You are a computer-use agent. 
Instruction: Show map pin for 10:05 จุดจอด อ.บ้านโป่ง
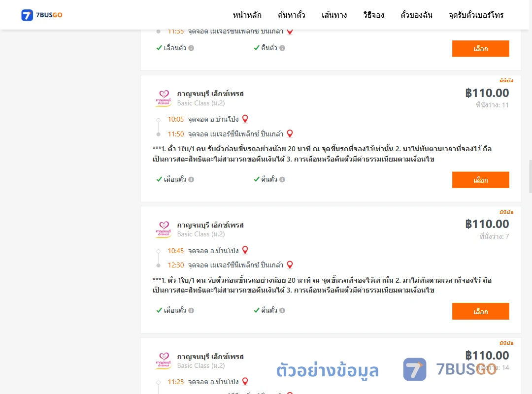point(245,119)
